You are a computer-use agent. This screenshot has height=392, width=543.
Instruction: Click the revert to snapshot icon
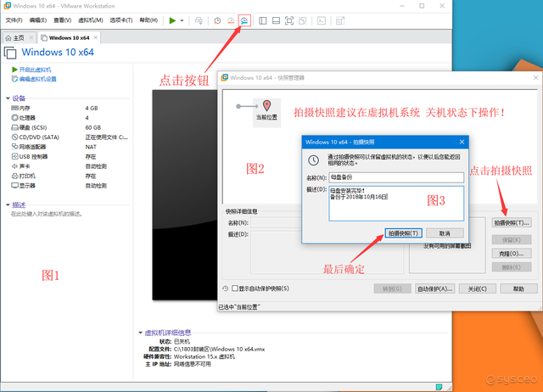231,20
